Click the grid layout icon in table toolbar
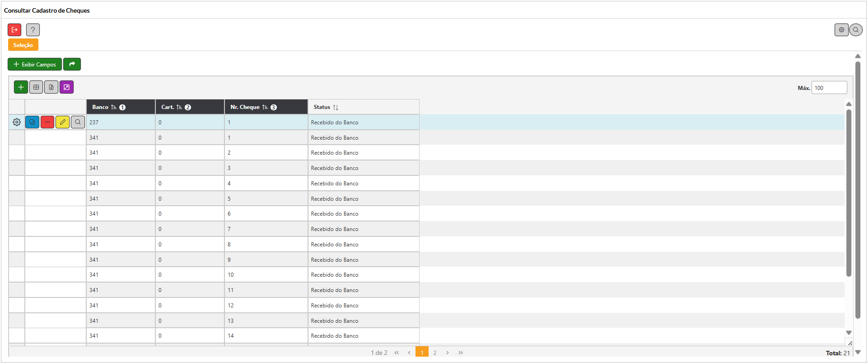 pyautogui.click(x=36, y=87)
